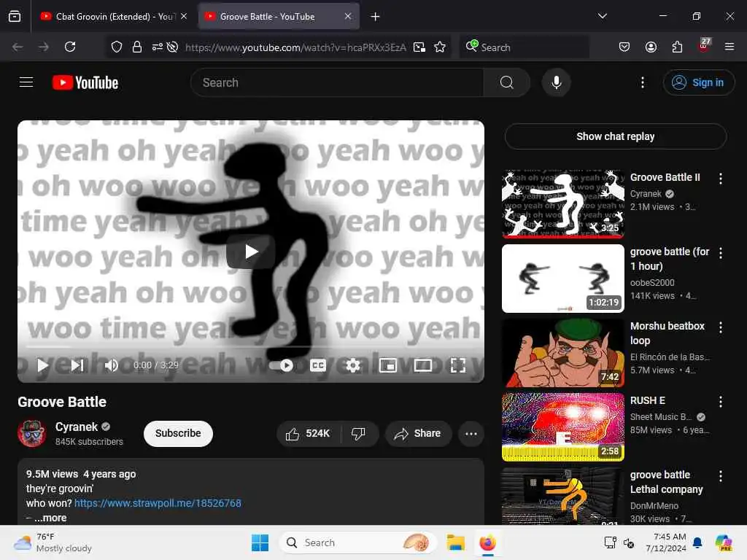
Task: Click the YouTube search magnifier button
Action: [x=506, y=82]
